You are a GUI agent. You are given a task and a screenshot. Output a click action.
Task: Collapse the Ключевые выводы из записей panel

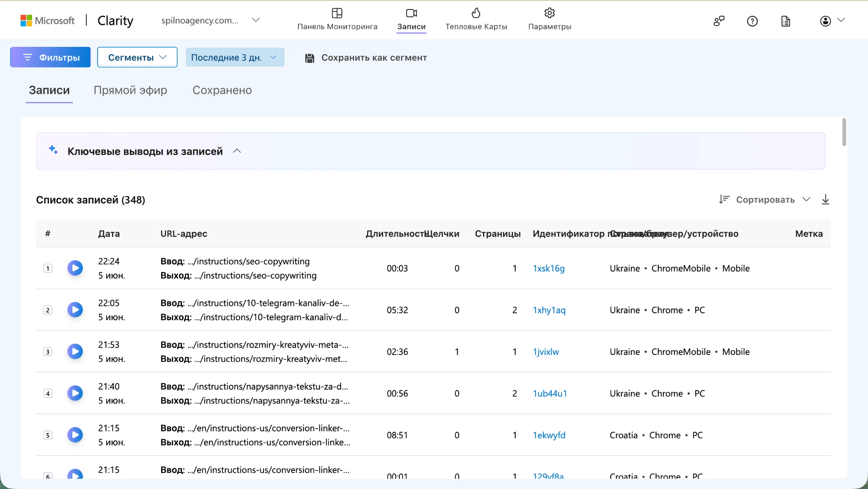(x=237, y=151)
